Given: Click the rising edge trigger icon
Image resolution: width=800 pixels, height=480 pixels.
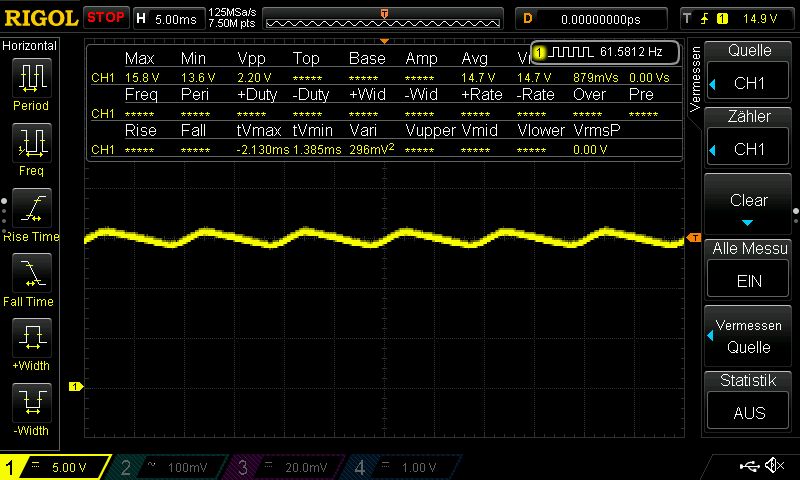Looking at the screenshot, I should pyautogui.click(x=705, y=19).
